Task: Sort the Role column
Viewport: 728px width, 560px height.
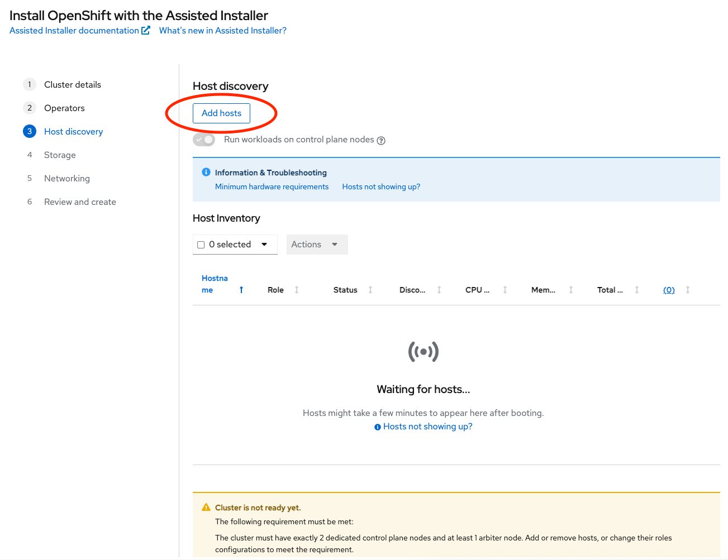Action: pos(296,289)
